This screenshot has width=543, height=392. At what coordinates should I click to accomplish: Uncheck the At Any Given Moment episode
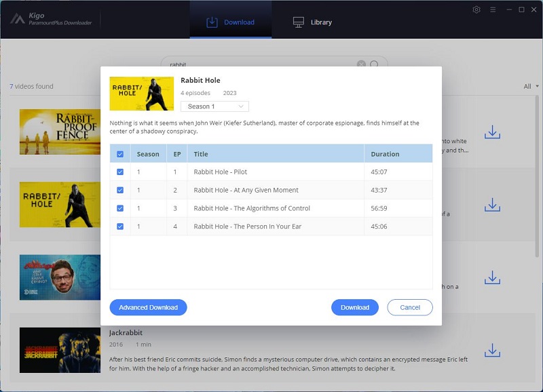[120, 190]
